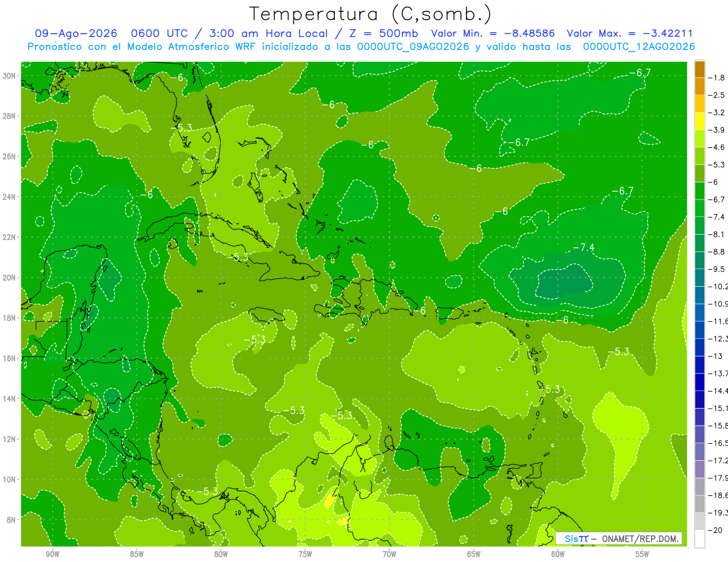Click legend swatch between -17.2 and -17.9
This screenshot has width=728, height=562.
click(x=699, y=469)
